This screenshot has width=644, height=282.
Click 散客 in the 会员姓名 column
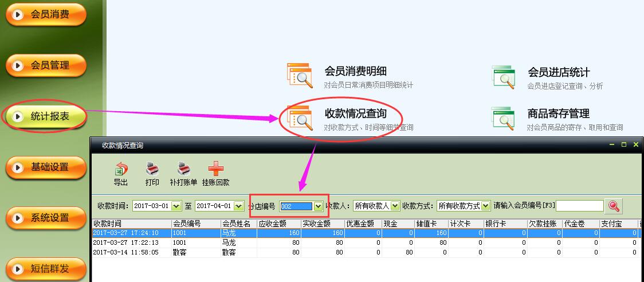coord(229,252)
